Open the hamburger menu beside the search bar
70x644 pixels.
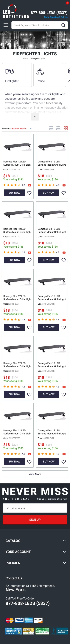[6, 25]
